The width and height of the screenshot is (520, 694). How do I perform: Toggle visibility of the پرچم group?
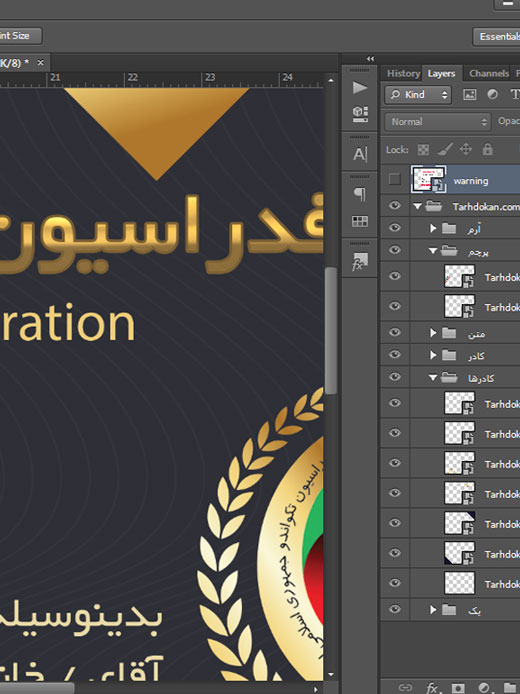coord(394,250)
